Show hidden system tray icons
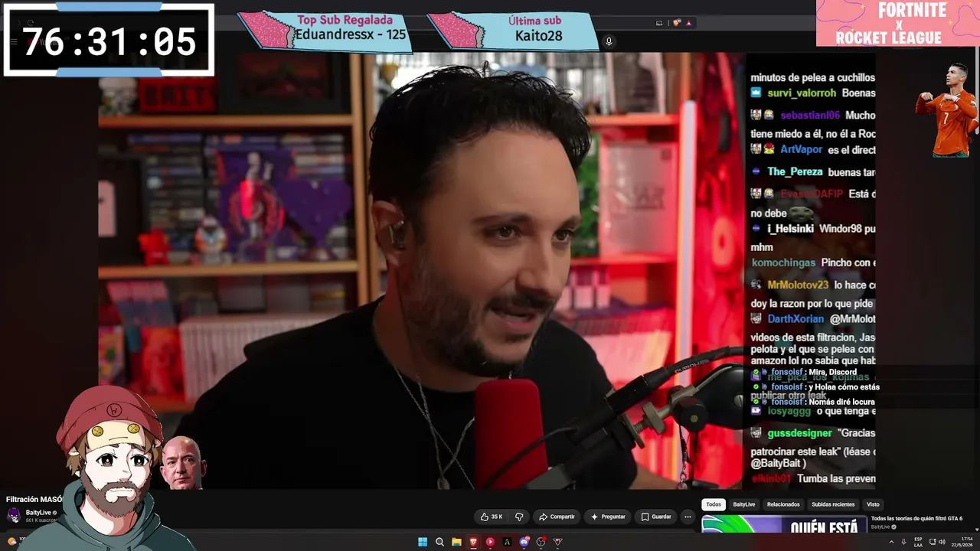 coord(891,542)
